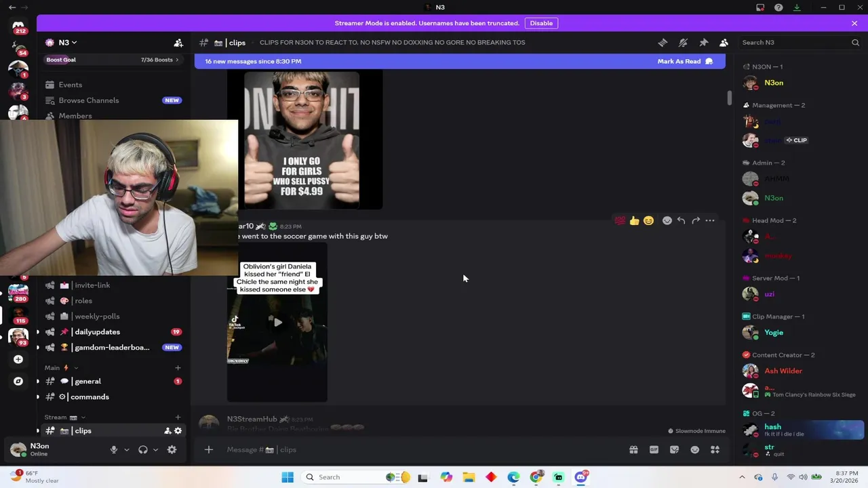
Task: Add channel to Stream category
Action: pyautogui.click(x=178, y=418)
